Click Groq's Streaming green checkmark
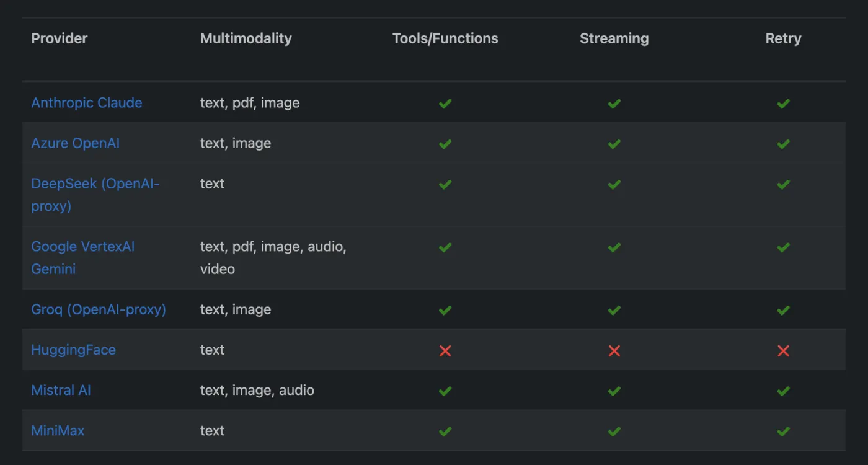 click(x=614, y=310)
